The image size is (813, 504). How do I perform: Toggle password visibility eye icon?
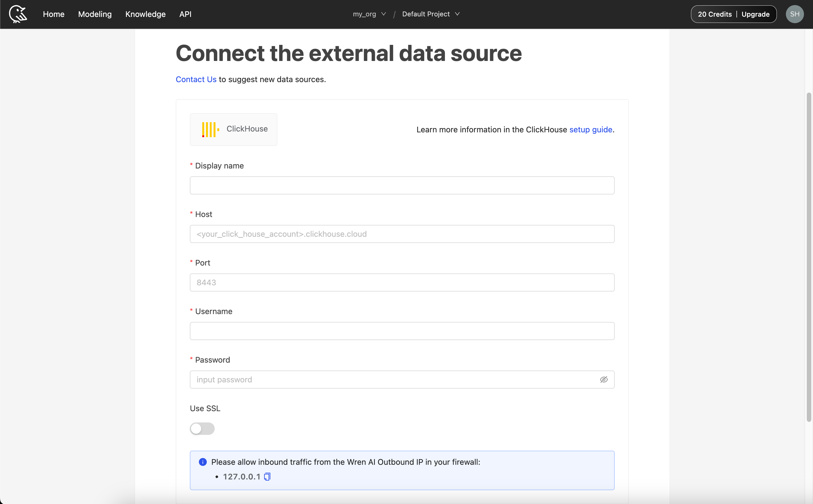click(603, 380)
